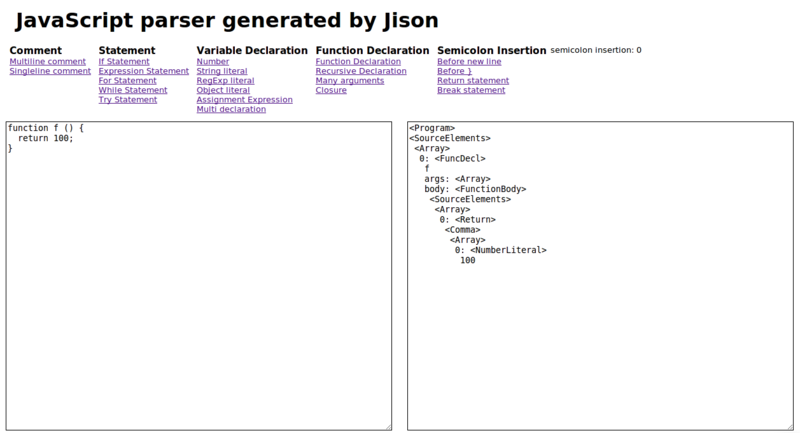Image resolution: width=800 pixels, height=433 pixels.
Task: Click the 'semicolon insertion: 0' counter text
Action: [596, 50]
